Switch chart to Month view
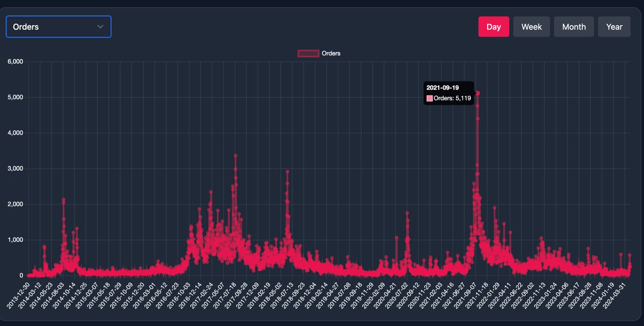The width and height of the screenshot is (644, 326). coord(574,27)
